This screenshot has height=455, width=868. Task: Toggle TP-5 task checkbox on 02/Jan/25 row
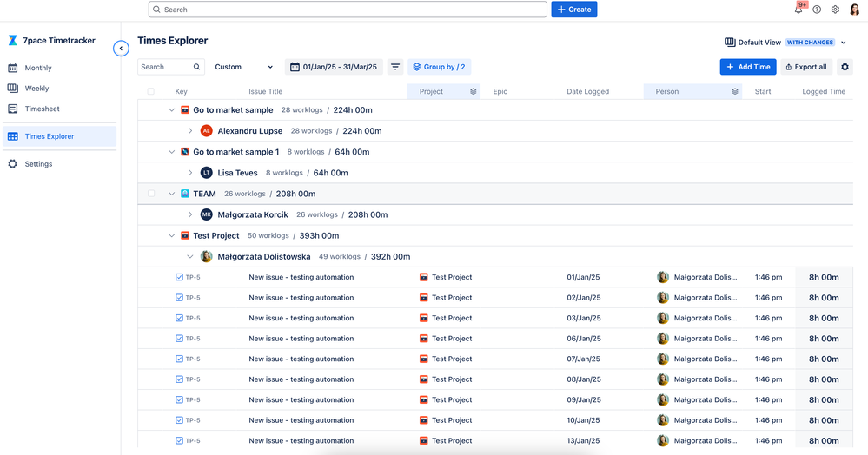pyautogui.click(x=179, y=298)
